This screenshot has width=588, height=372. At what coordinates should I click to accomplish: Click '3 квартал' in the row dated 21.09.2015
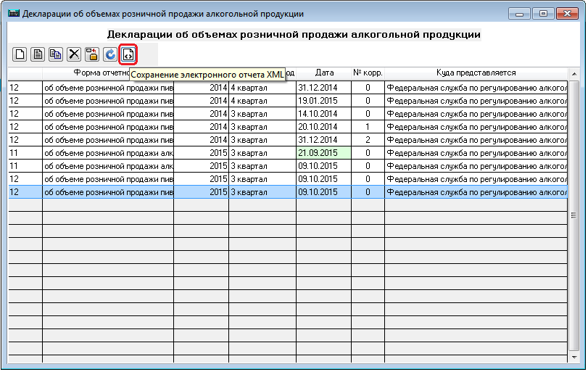(x=262, y=153)
